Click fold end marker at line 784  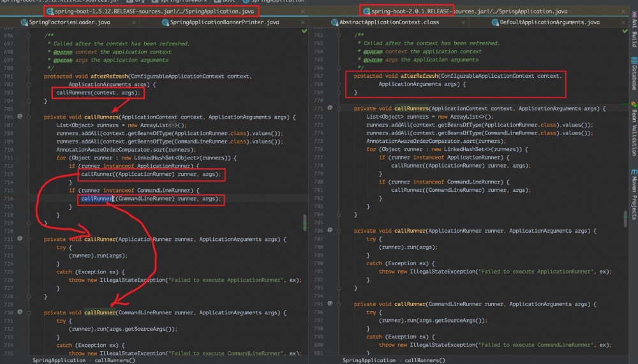[x=339, y=214]
